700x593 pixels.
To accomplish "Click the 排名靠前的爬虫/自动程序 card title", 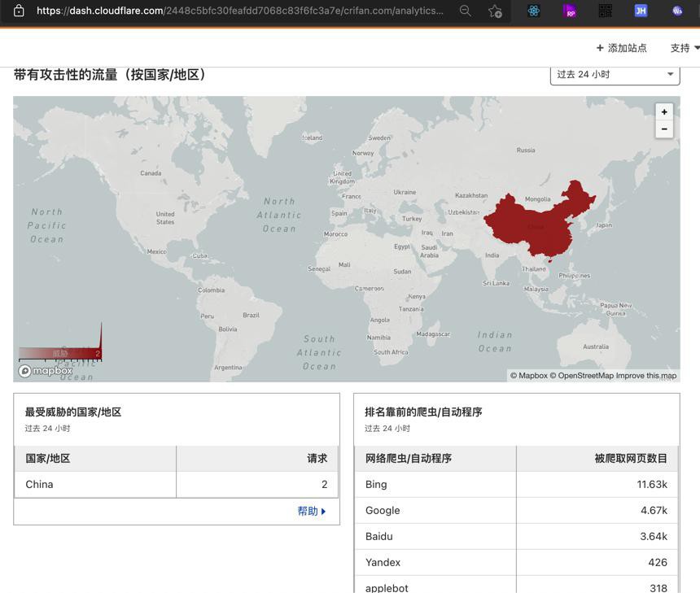I will pos(423,412).
